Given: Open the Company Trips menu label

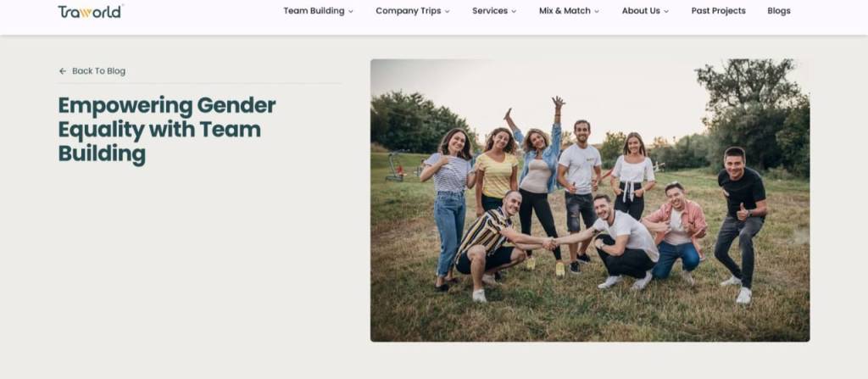Looking at the screenshot, I should (x=409, y=10).
